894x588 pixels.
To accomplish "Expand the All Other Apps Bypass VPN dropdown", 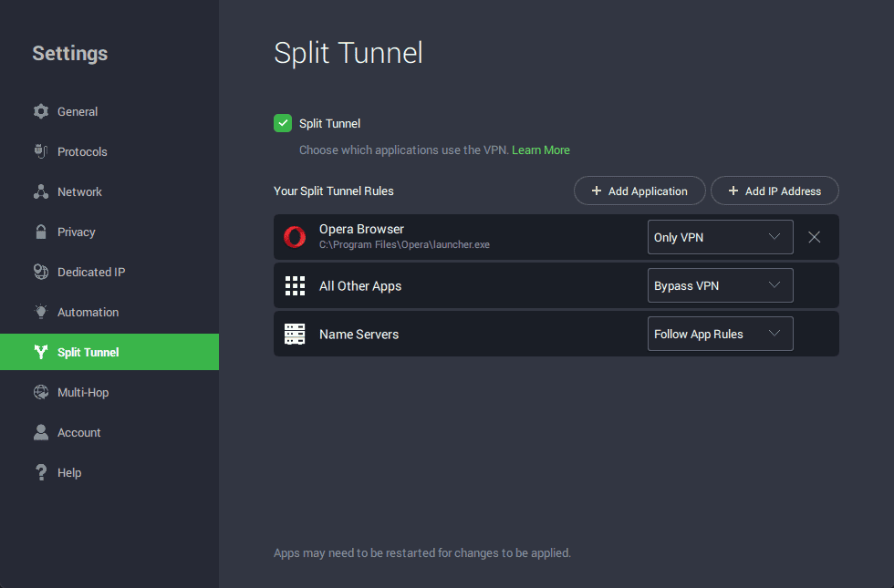I will [720, 285].
